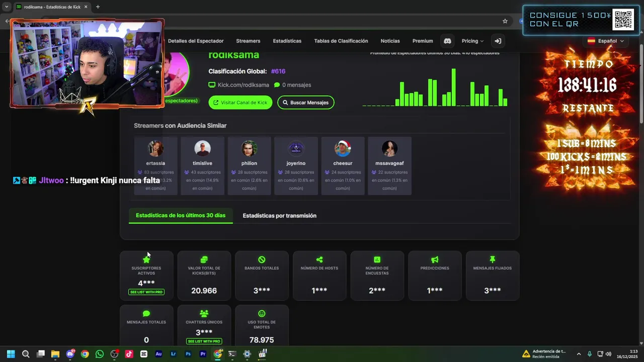Click SEE LIST WITH PRO under Chatters Únicos

(x=204, y=341)
